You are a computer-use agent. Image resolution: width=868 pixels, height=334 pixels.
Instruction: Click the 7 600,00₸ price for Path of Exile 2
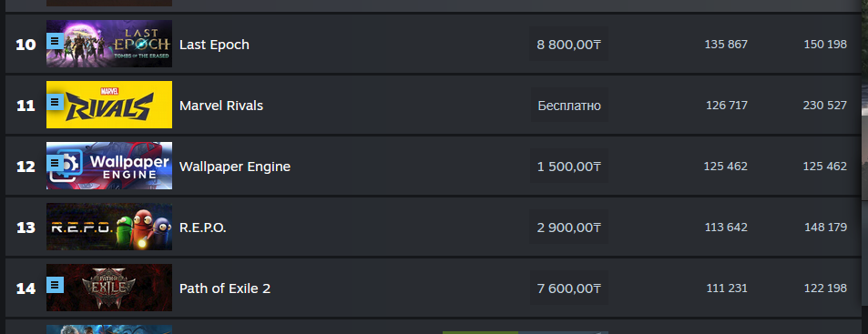click(x=568, y=288)
